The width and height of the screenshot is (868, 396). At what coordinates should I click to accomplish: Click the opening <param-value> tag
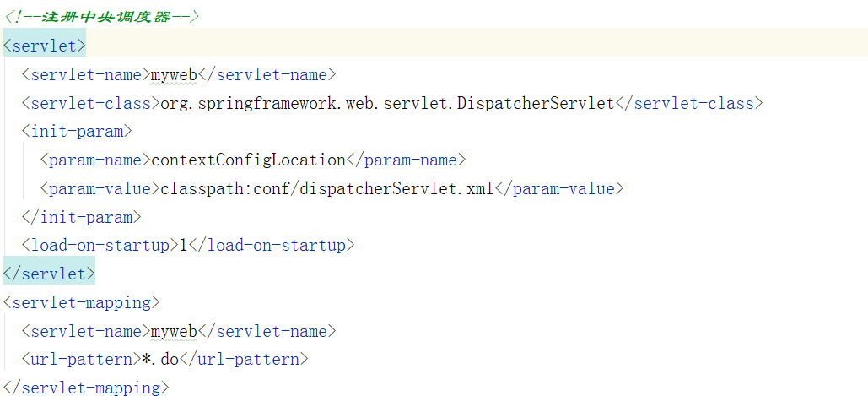pos(100,189)
